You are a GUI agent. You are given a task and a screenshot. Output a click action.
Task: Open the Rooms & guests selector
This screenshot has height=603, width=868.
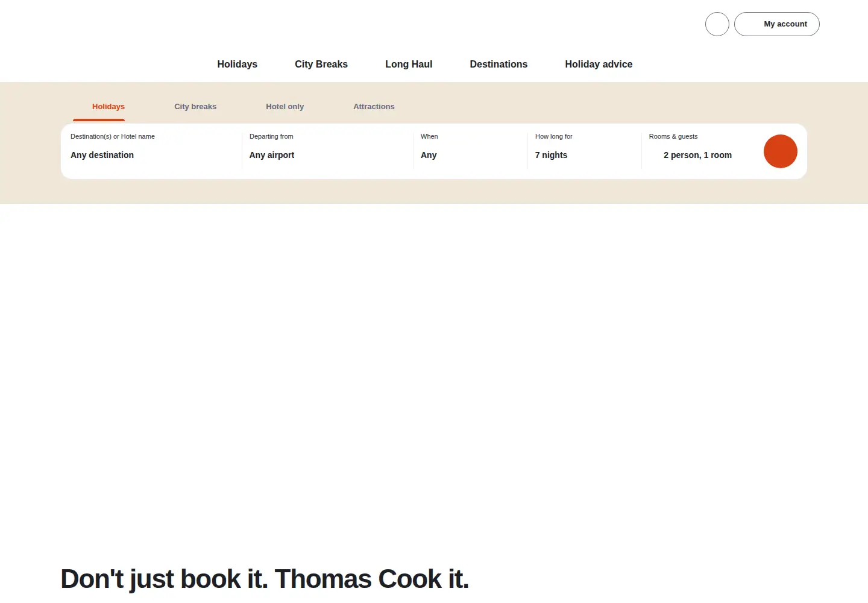pos(699,151)
